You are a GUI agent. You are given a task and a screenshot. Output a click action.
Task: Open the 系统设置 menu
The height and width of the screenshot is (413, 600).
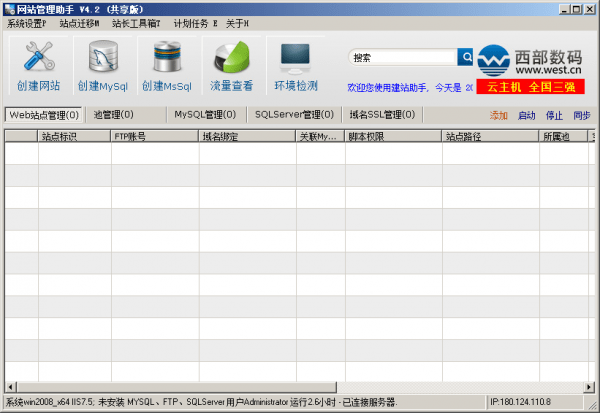pos(27,23)
